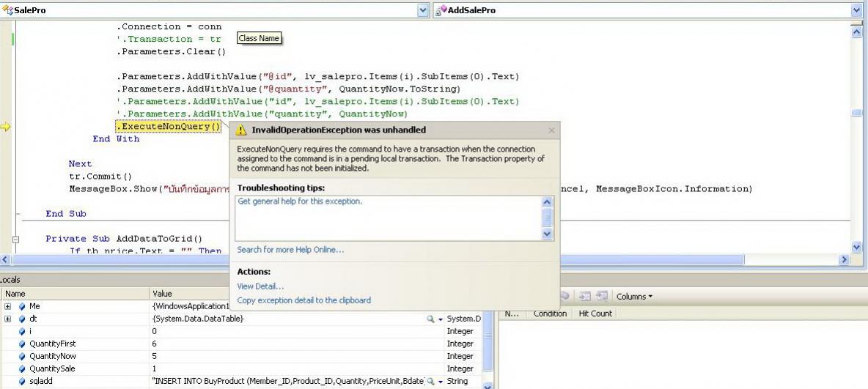Screen dimensions: 868x389
Task: Click the variable icon next to Me
Action: click(22, 306)
